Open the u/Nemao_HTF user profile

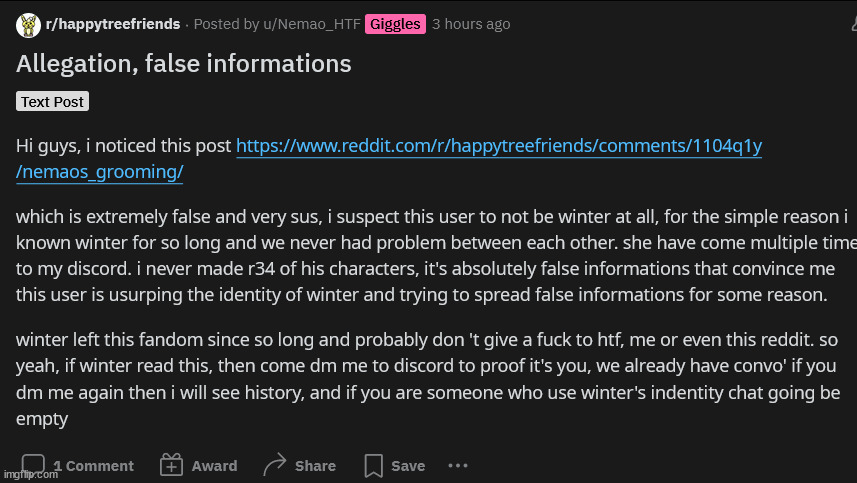[312, 24]
